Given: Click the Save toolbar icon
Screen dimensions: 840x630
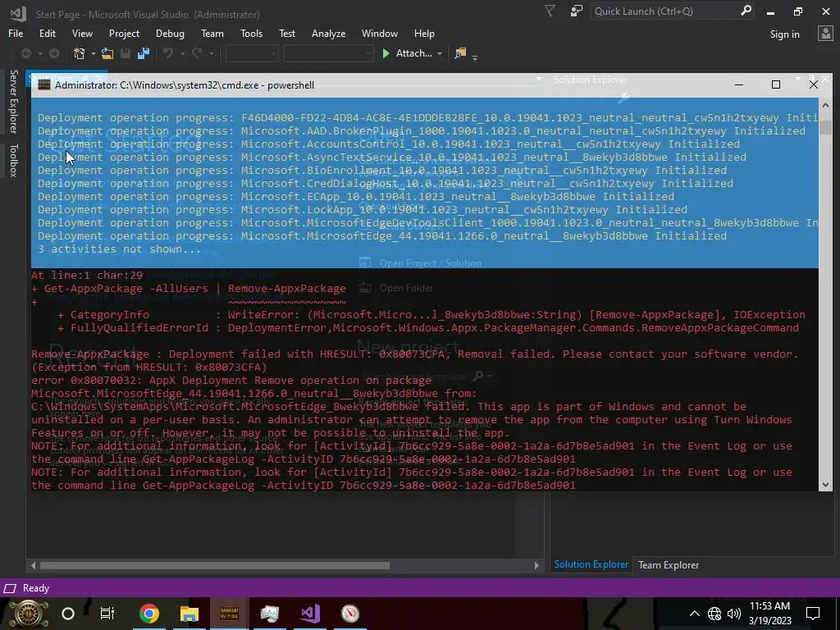Looking at the screenshot, I should [x=126, y=53].
